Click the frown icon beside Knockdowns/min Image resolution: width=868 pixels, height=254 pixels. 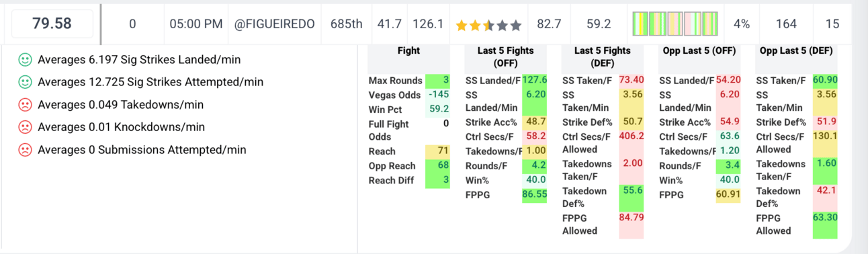click(25, 127)
